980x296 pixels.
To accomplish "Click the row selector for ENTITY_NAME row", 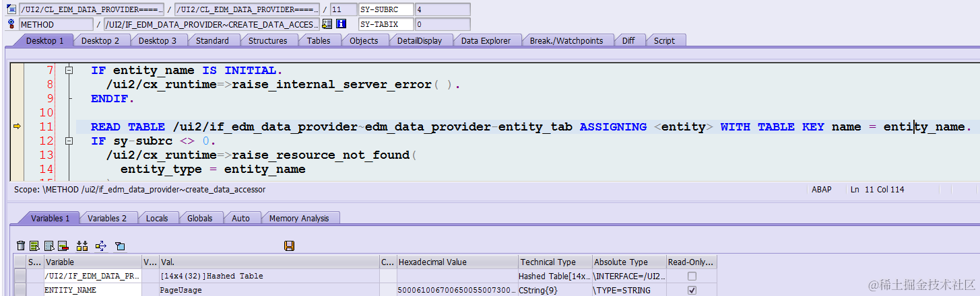I will tap(20, 290).
